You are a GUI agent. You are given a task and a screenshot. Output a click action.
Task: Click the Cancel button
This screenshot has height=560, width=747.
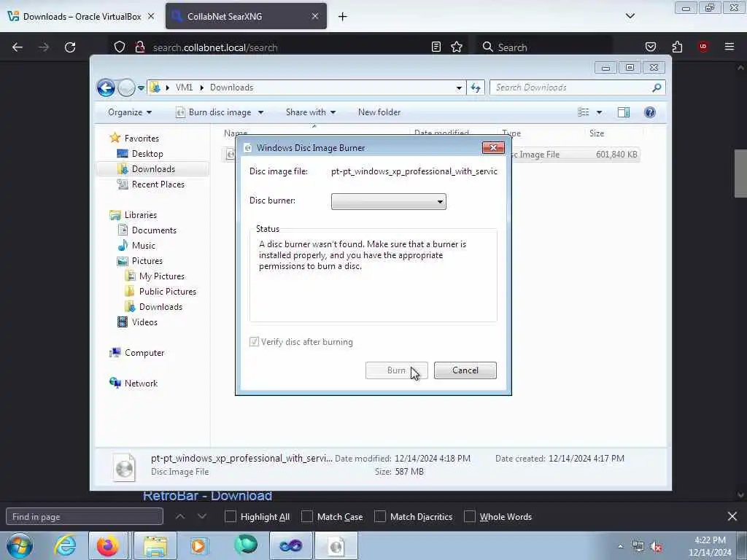[x=465, y=370]
